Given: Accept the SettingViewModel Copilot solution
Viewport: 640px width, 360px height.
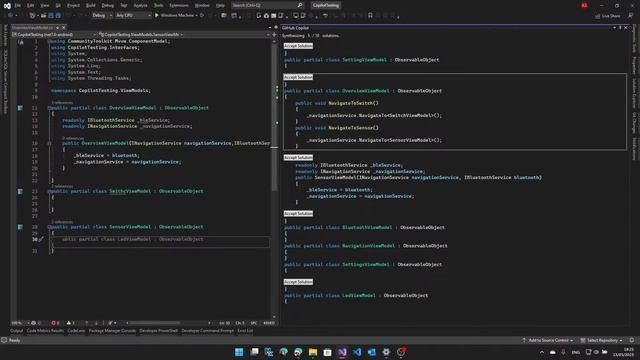Looking at the screenshot, I should click(x=298, y=46).
